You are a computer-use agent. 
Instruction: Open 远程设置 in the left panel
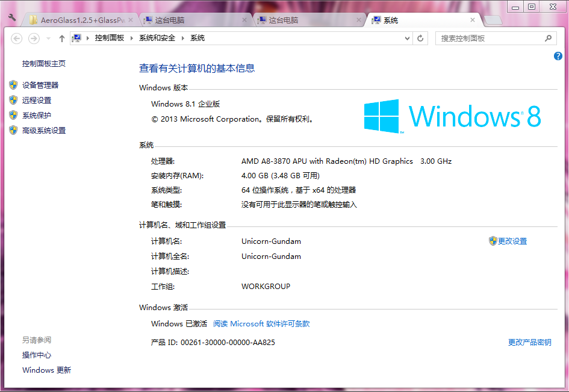click(x=37, y=101)
